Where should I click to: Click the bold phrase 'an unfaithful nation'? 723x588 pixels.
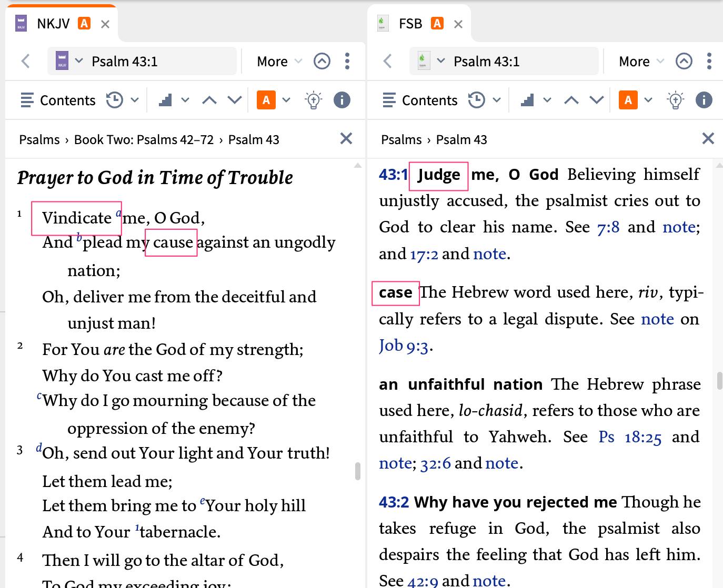460,384
